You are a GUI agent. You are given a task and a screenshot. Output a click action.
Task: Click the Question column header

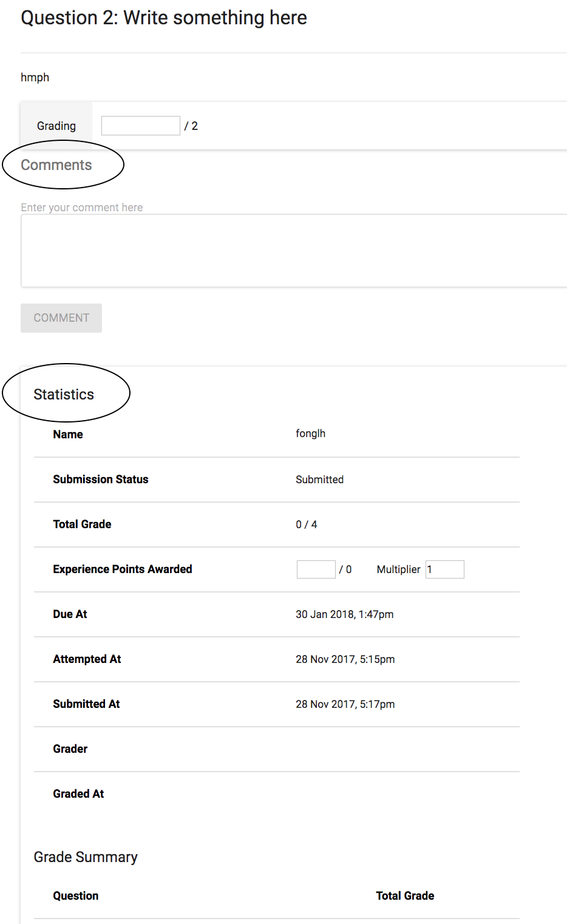75,895
